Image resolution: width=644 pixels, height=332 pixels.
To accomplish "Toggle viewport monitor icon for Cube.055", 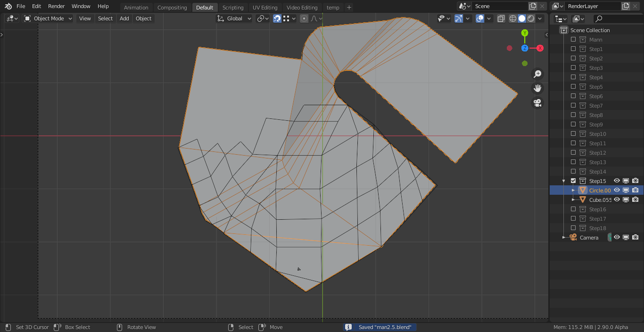I will point(626,200).
